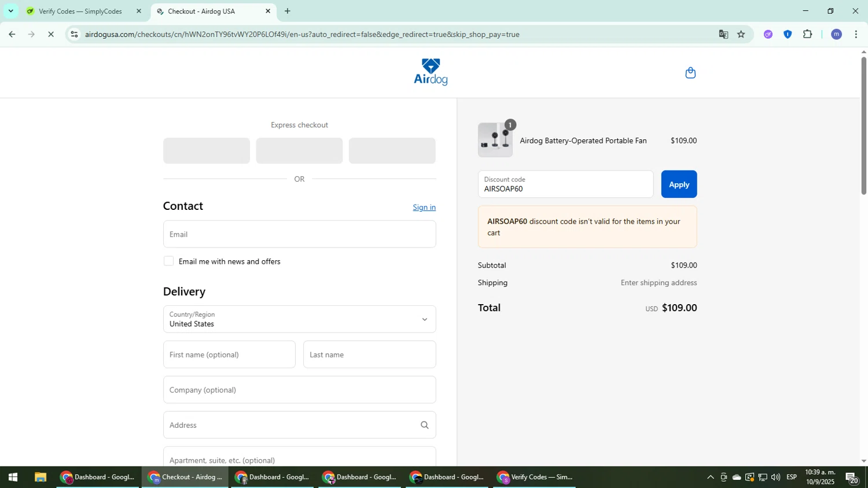
Task: Open the Chrome profile avatar
Action: tap(836, 34)
